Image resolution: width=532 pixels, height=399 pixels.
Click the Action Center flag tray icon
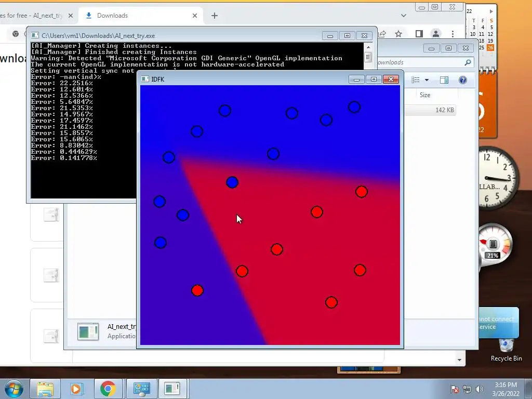[x=455, y=389]
